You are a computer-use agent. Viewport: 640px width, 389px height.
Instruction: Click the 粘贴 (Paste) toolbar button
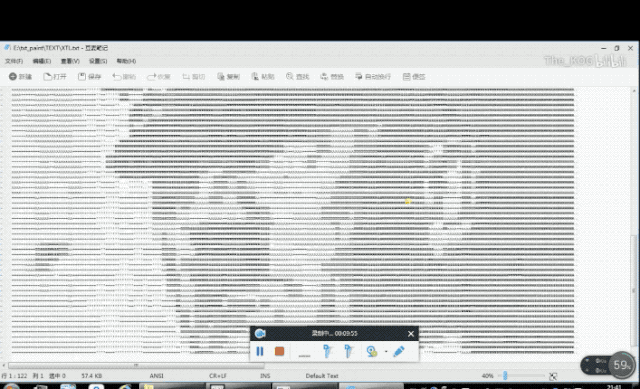point(263,76)
